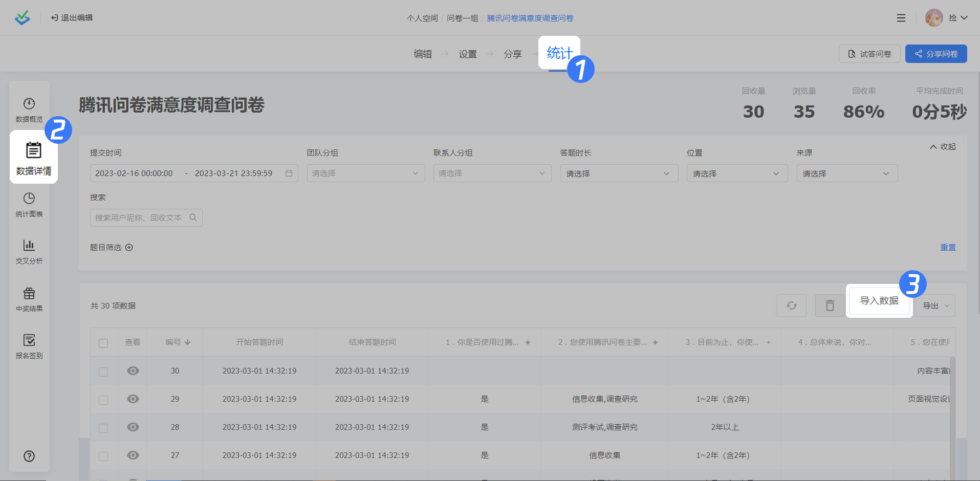Toggle the select-all checkbox in table header

103,343
